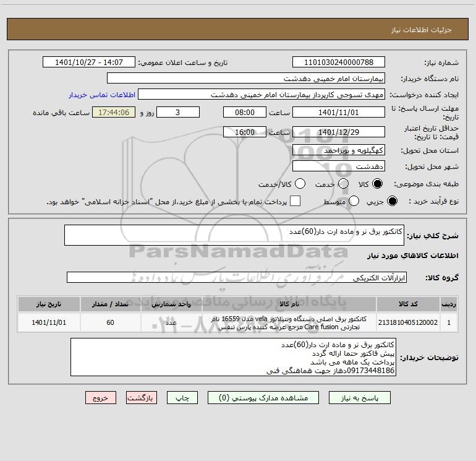Click the تاریخ و ساعت اعلان عمومی label
The height and width of the screenshot is (461, 476).
coord(183,63)
